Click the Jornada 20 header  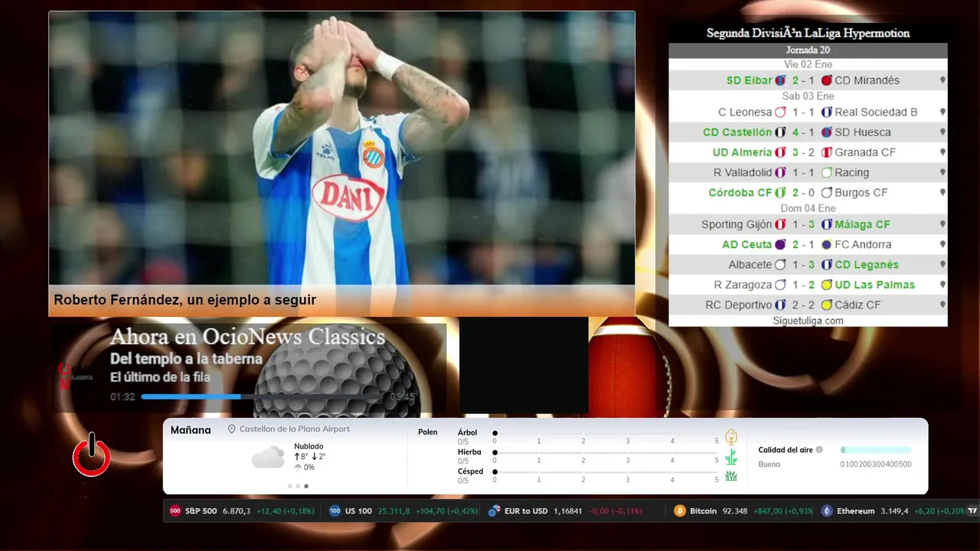pos(808,51)
